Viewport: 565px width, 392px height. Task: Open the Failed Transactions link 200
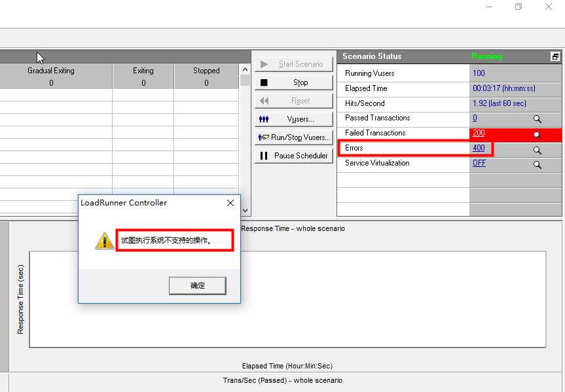479,133
